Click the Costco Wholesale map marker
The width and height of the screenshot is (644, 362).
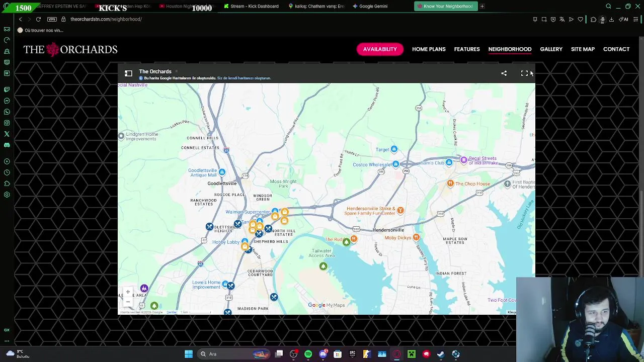tap(396, 164)
